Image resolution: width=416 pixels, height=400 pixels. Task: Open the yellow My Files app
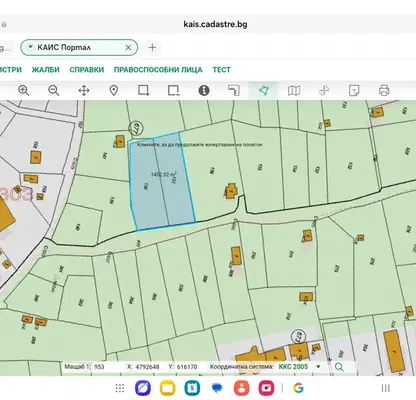tap(168, 388)
